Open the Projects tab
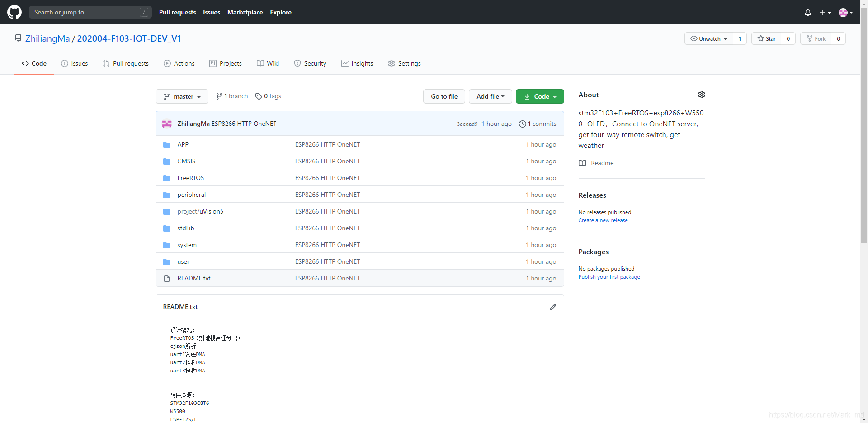Screen dimensions: 868x423 click(x=226, y=63)
